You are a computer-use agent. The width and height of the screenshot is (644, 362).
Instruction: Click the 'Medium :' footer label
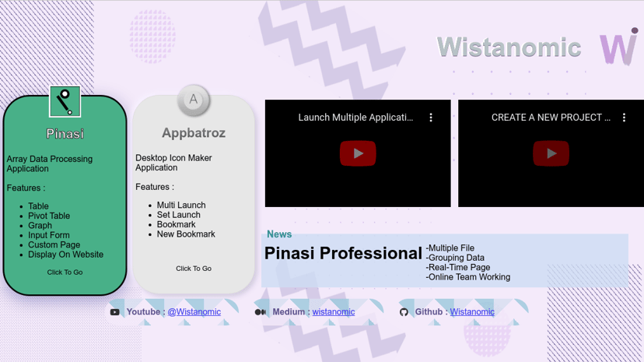(291, 312)
